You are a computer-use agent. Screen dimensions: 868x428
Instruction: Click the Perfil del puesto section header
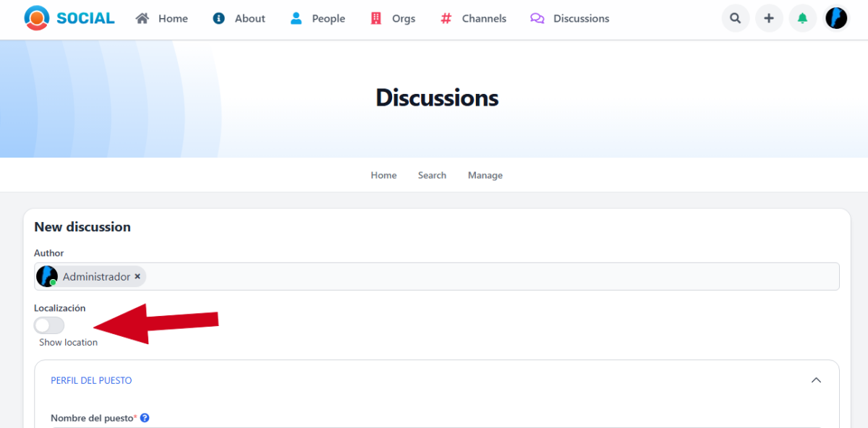coord(91,380)
